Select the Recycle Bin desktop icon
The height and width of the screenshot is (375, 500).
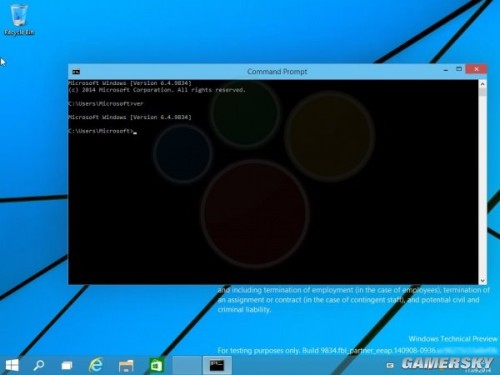pos(19,20)
